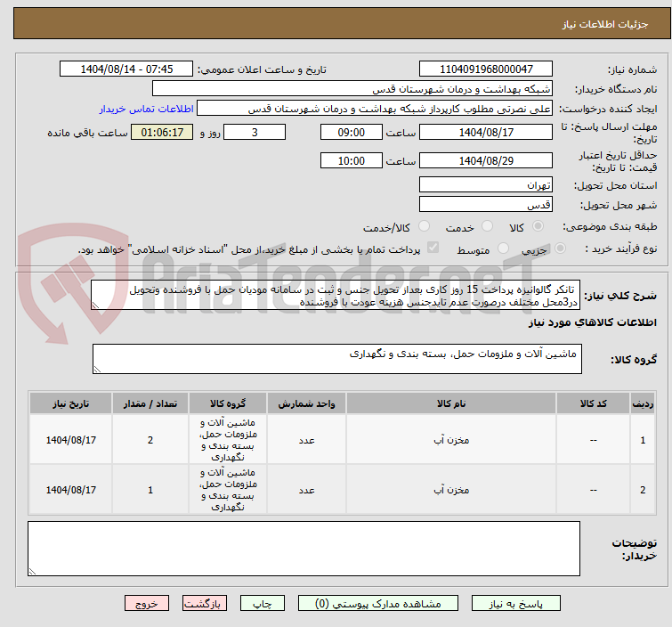The width and height of the screenshot is (672, 627).
Task: Click the ایجاد کننده درخواست field
Action: tap(375, 109)
